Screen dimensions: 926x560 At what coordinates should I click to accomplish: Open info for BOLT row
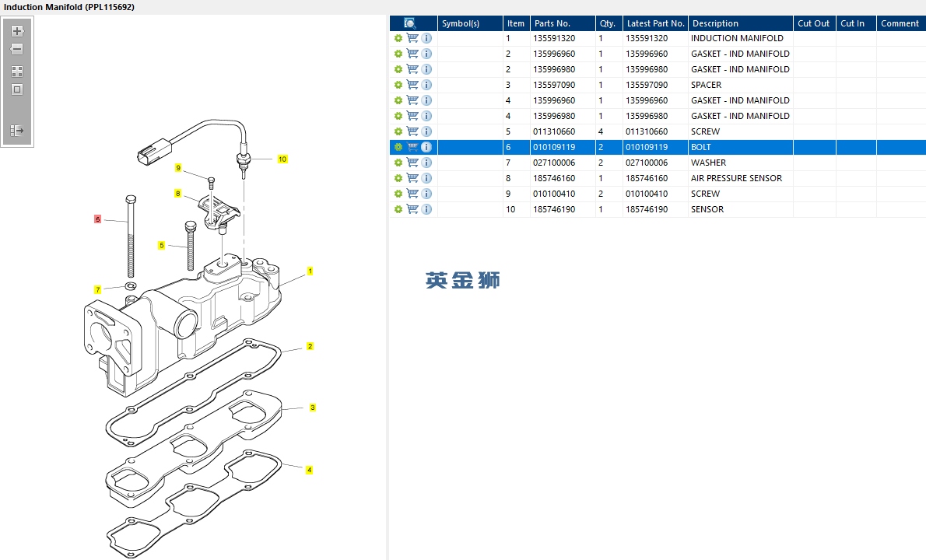(426, 147)
